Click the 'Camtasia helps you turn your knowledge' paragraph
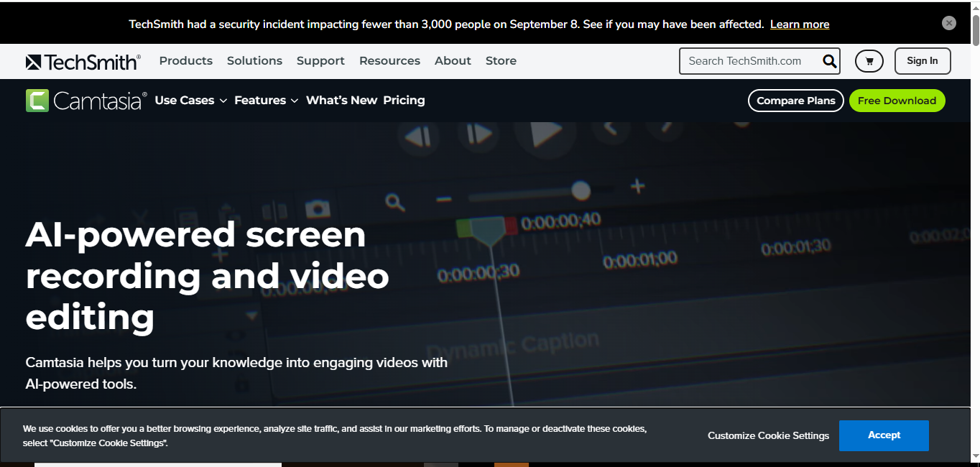Screen dimensions: 980x467 236,374
